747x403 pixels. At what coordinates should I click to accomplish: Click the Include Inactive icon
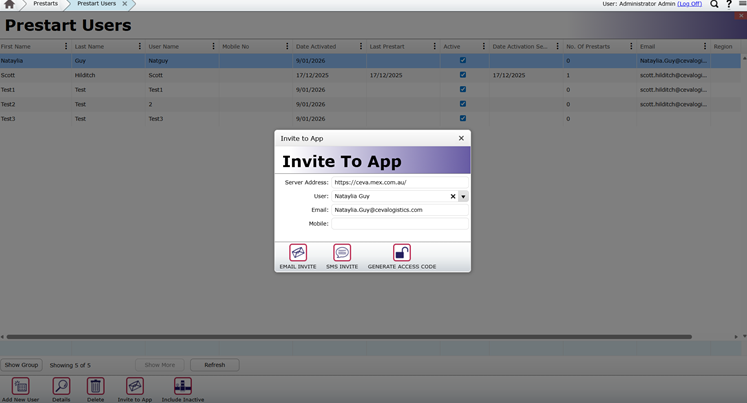click(182, 386)
